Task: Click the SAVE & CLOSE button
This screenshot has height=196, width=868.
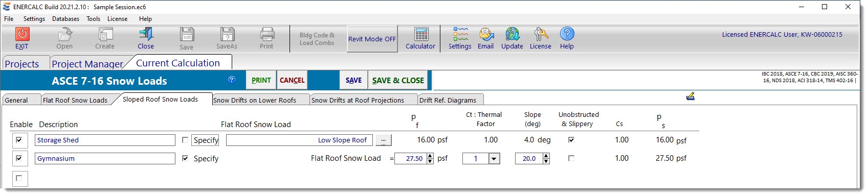Action: pyautogui.click(x=398, y=81)
